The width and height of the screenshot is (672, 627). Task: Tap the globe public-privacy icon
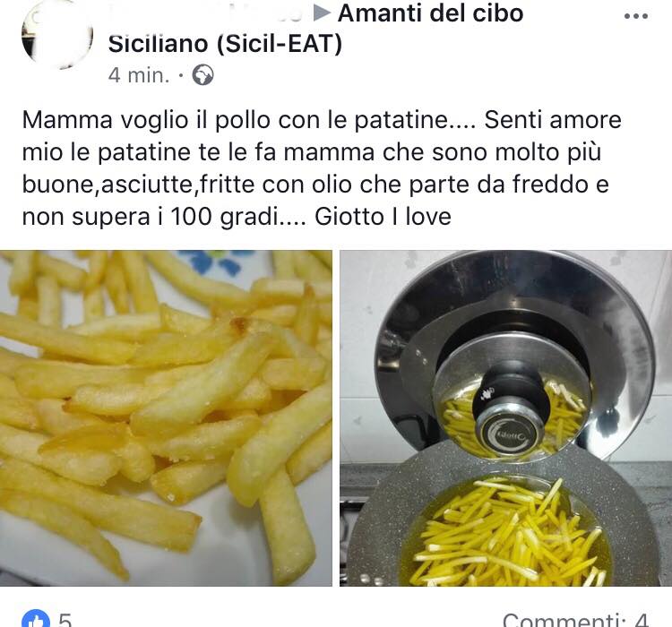(202, 75)
